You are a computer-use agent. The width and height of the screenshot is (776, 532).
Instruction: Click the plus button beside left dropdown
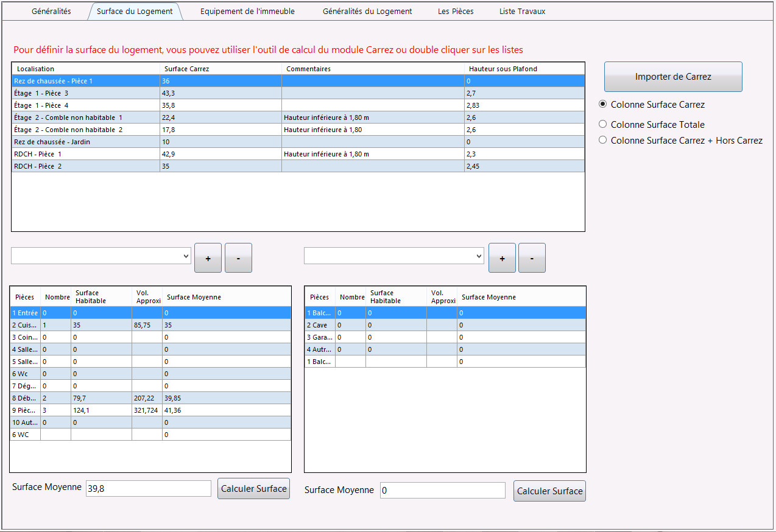click(x=208, y=258)
